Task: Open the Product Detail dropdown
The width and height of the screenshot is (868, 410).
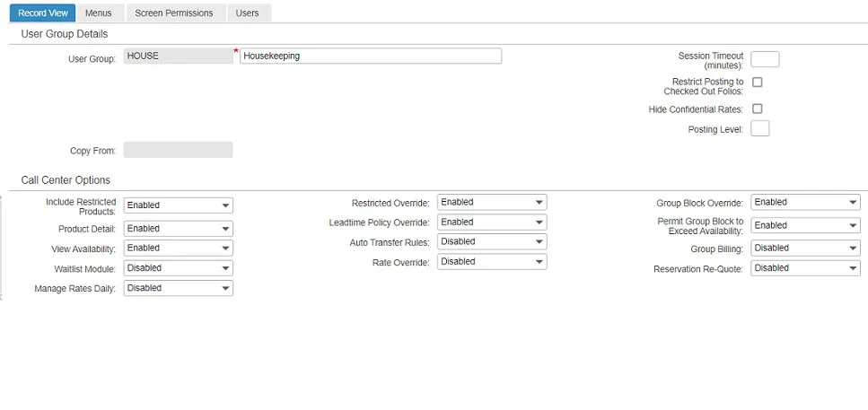Action: point(179,229)
